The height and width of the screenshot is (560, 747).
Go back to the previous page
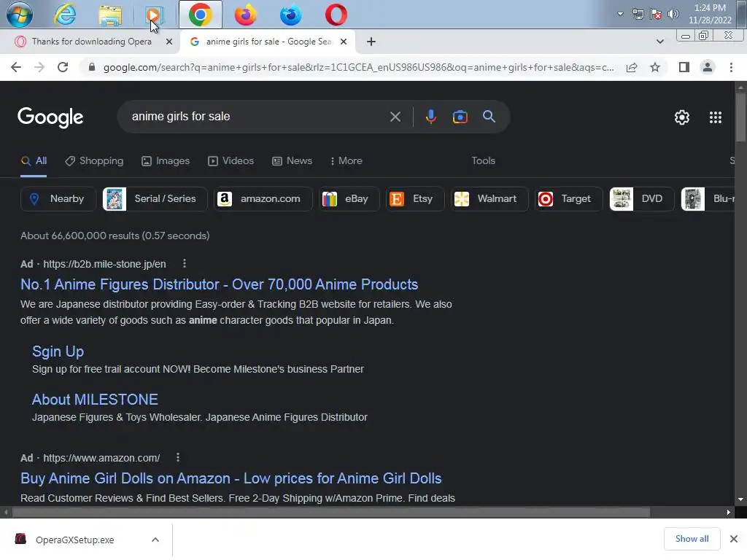[16, 67]
